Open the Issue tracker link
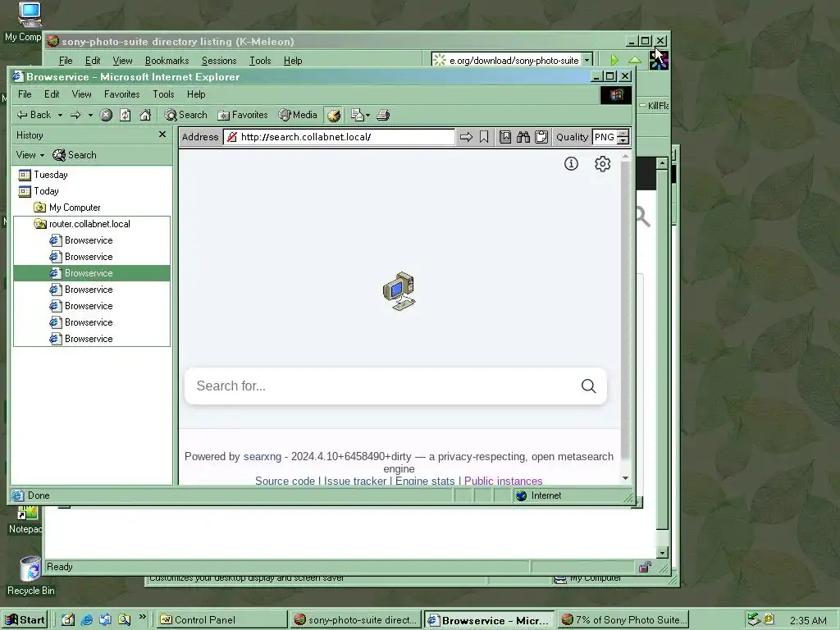This screenshot has height=630, width=840. click(x=354, y=481)
